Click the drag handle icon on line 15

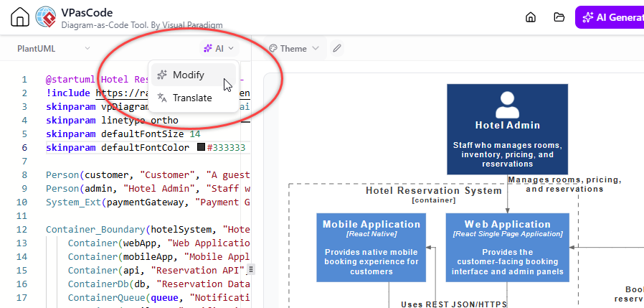251,269
